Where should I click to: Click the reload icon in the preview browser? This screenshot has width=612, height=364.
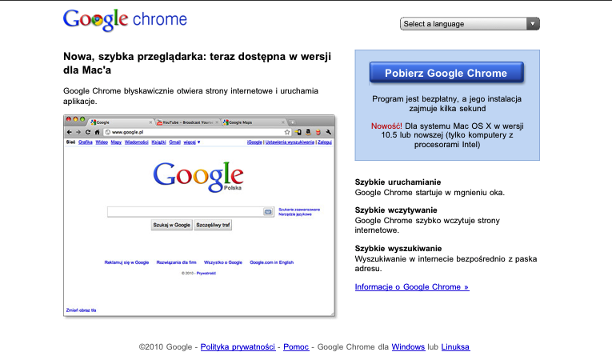(88, 132)
